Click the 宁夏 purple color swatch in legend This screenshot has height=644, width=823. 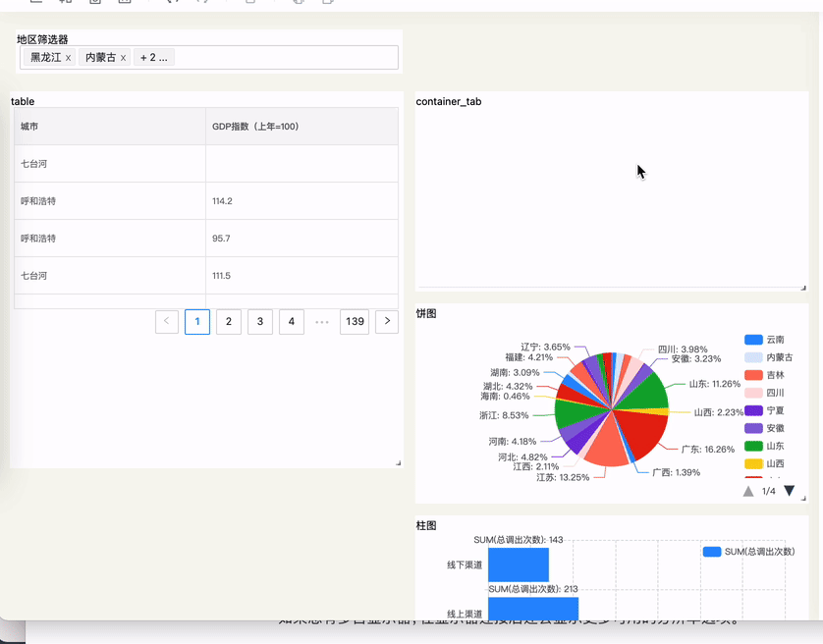point(752,409)
